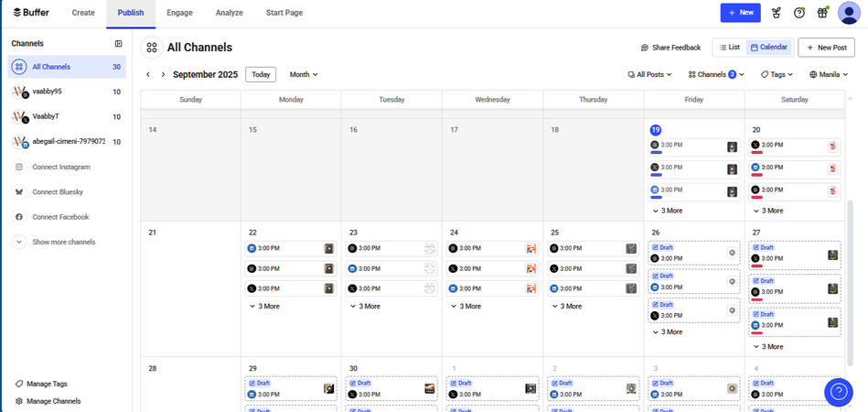The height and width of the screenshot is (412, 868).
Task: Open first 3:00 PM post on Thursday 25
Action: [x=593, y=249]
